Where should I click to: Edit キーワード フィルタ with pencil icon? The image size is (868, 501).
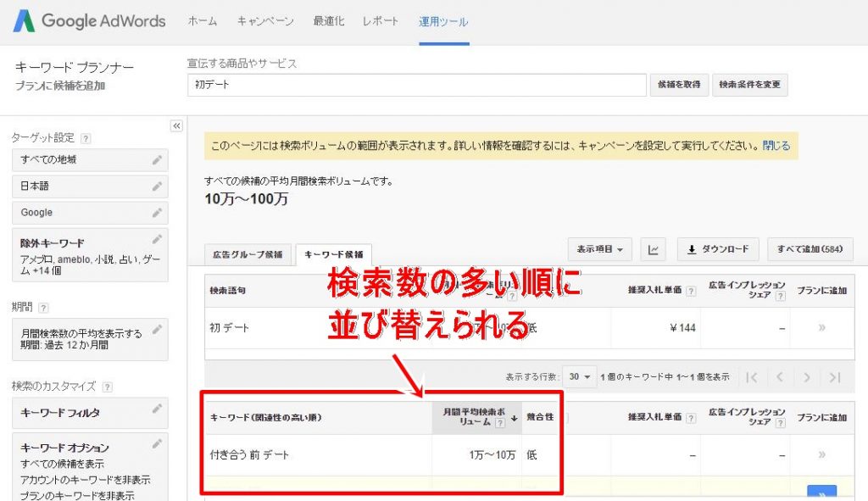click(157, 409)
